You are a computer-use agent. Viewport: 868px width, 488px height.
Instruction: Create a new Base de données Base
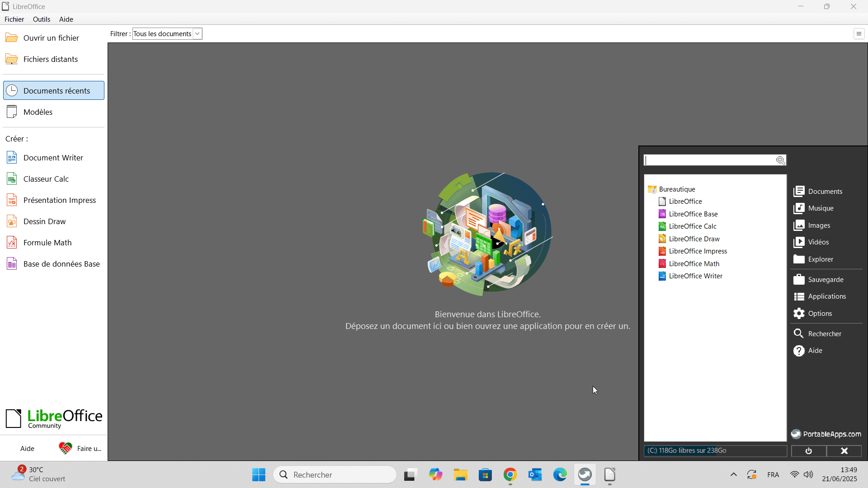click(x=54, y=263)
